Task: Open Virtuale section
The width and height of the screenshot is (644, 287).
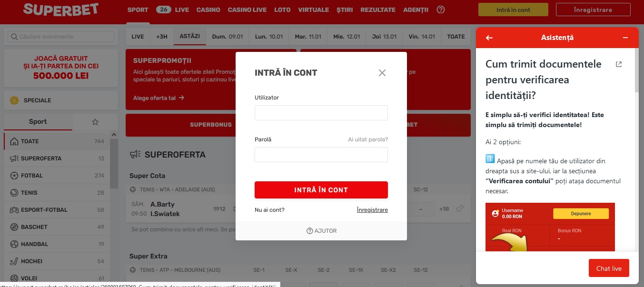Action: point(313,10)
